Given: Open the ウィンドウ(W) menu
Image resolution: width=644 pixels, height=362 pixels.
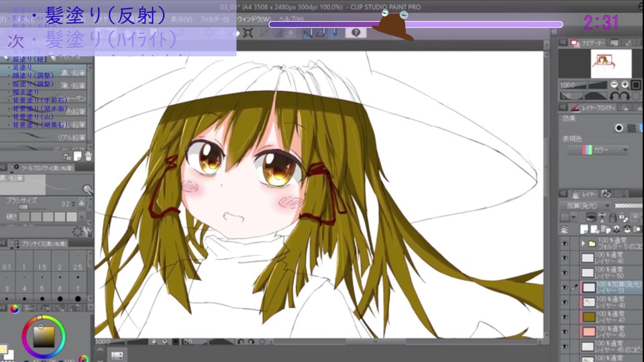Looking at the screenshot, I should (x=254, y=19).
